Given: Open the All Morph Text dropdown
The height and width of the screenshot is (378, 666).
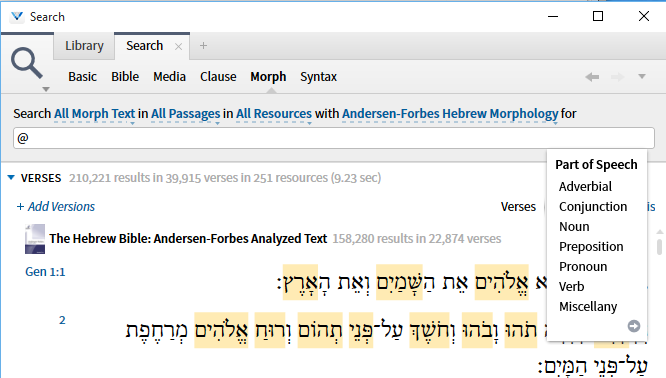Looking at the screenshot, I should tap(94, 114).
